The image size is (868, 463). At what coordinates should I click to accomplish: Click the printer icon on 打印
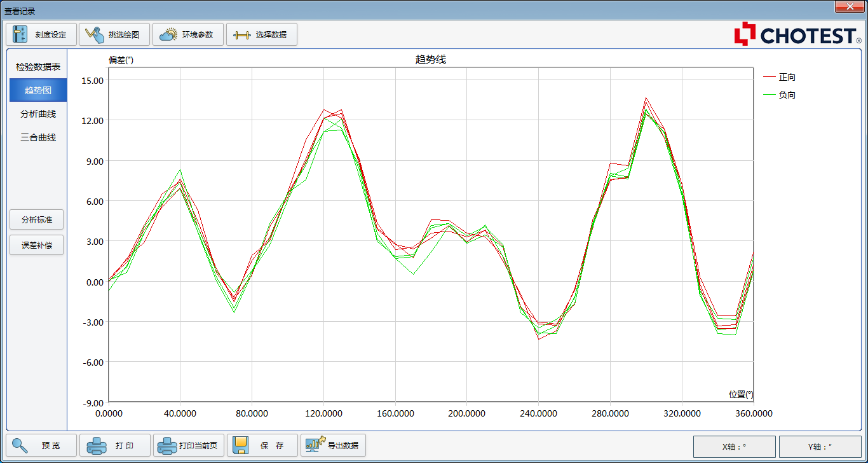[x=97, y=445]
